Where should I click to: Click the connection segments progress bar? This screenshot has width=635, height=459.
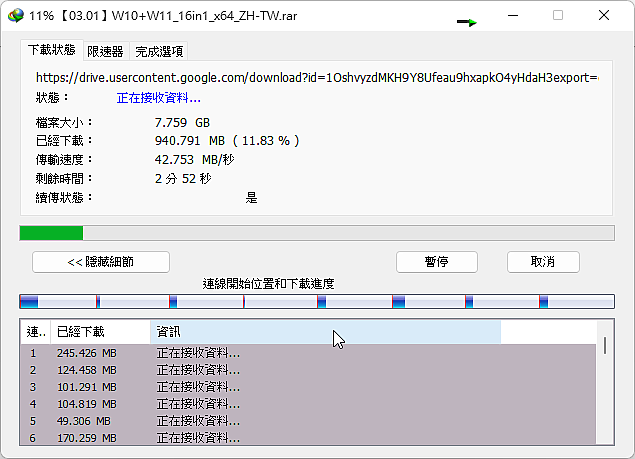[317, 301]
